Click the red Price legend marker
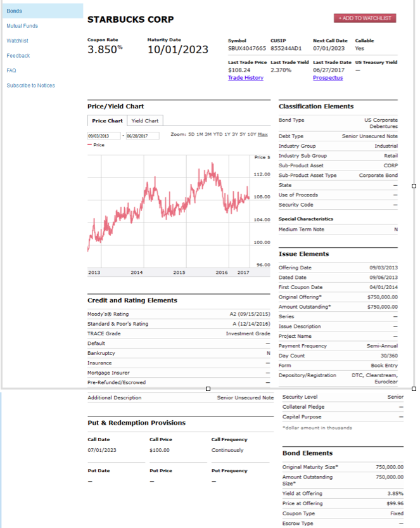420x528 pixels. point(89,145)
